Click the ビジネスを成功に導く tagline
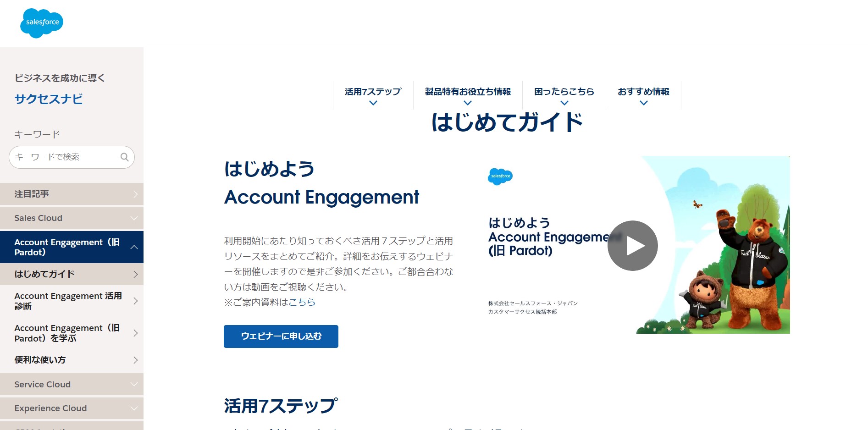Viewport: 868px width, 430px height. click(60, 78)
